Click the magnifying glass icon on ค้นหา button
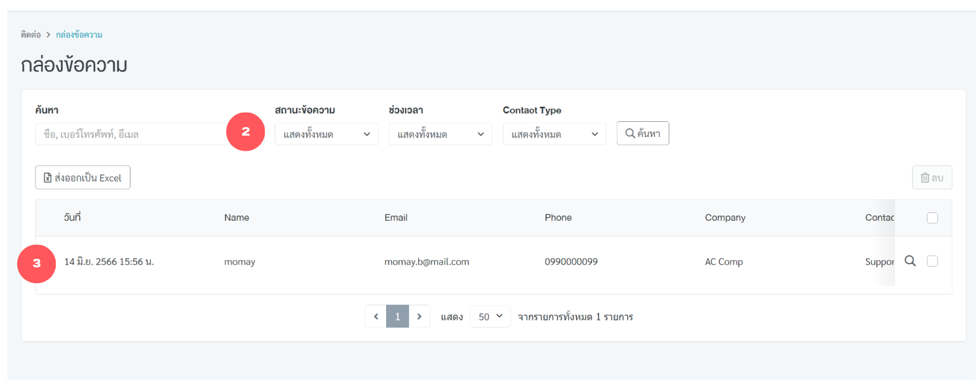 point(631,133)
